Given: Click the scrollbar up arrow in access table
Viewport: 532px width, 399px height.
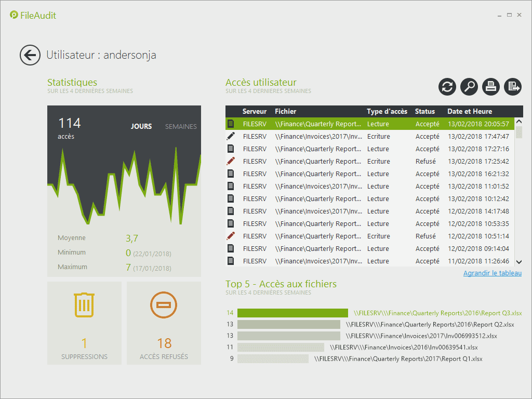Looking at the screenshot, I should click(519, 122).
